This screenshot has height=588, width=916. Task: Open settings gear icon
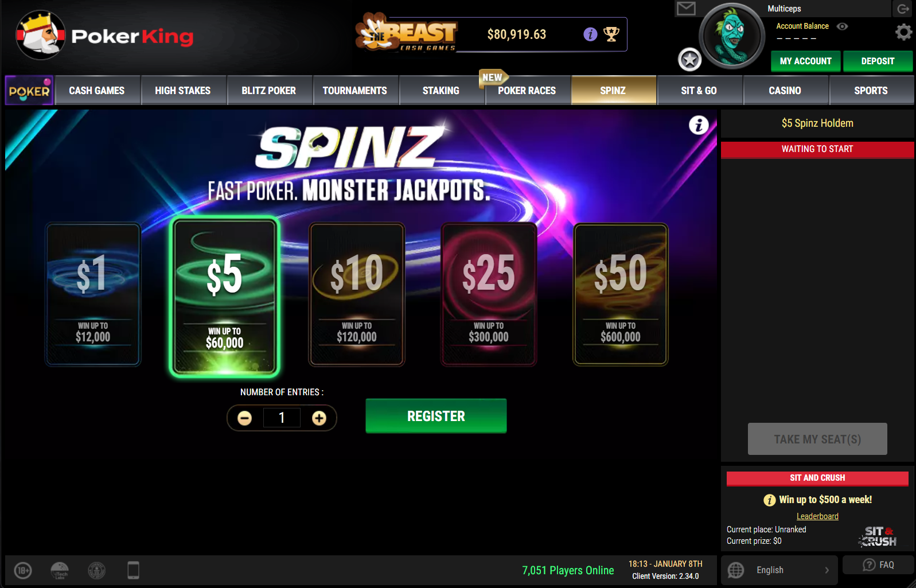coord(903,32)
